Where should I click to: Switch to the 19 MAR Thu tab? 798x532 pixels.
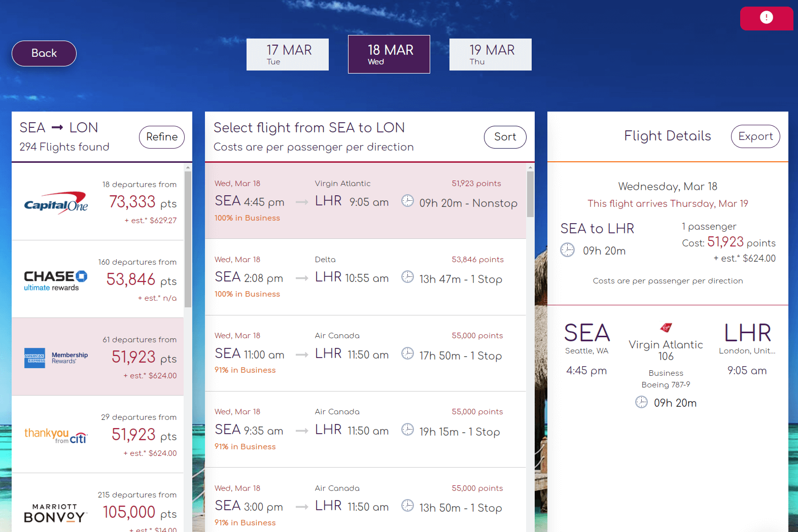tap(491, 54)
